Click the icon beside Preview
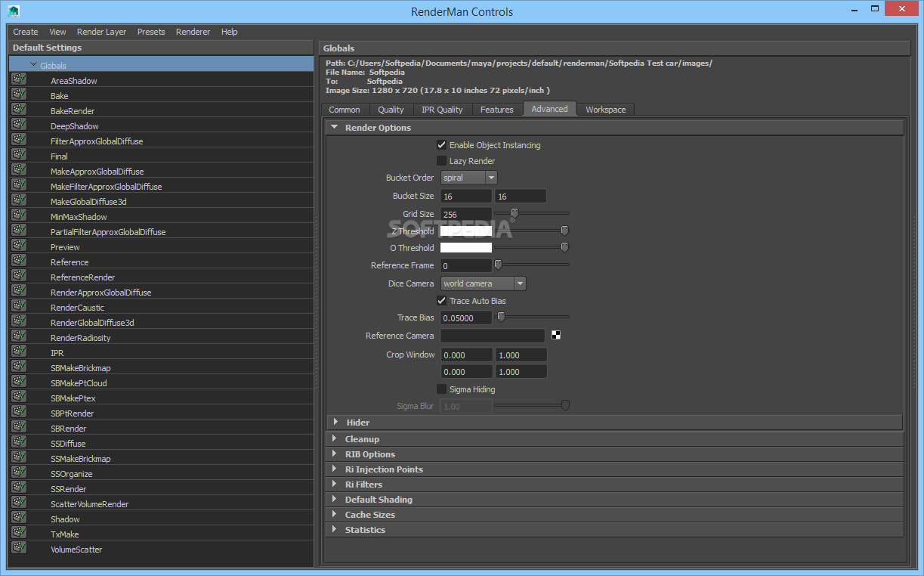Screen dimensions: 924x576 pos(19,246)
